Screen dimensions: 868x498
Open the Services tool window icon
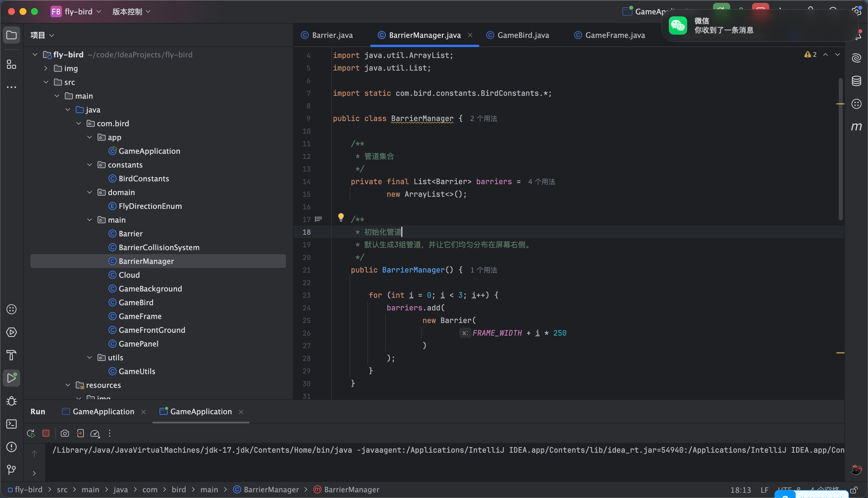tap(11, 332)
